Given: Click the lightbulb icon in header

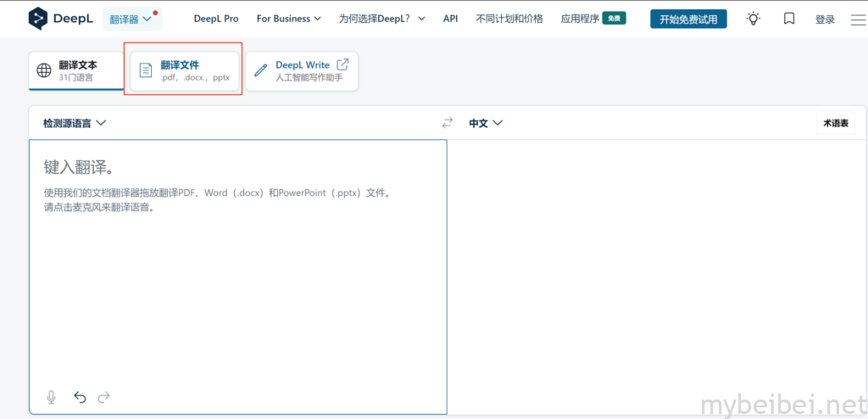Looking at the screenshot, I should point(753,19).
